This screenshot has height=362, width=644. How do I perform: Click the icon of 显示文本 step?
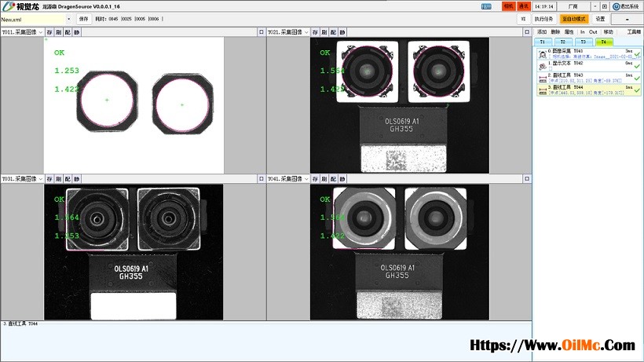(543, 66)
